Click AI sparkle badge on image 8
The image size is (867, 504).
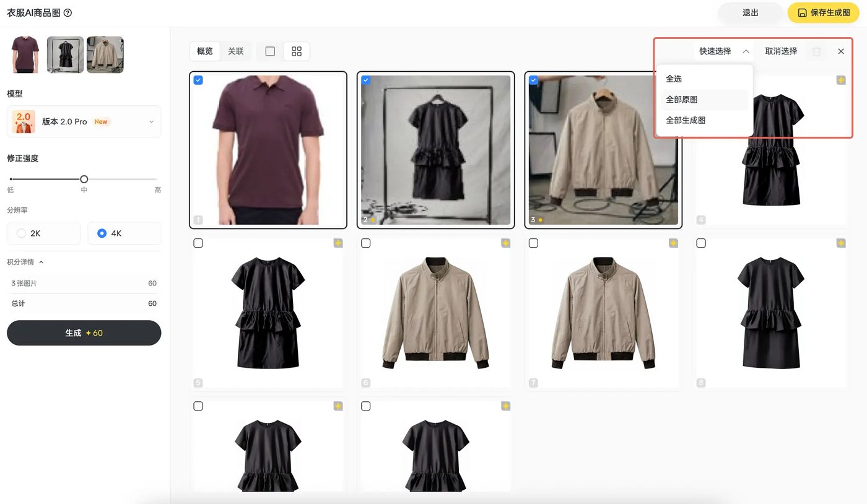[841, 243]
